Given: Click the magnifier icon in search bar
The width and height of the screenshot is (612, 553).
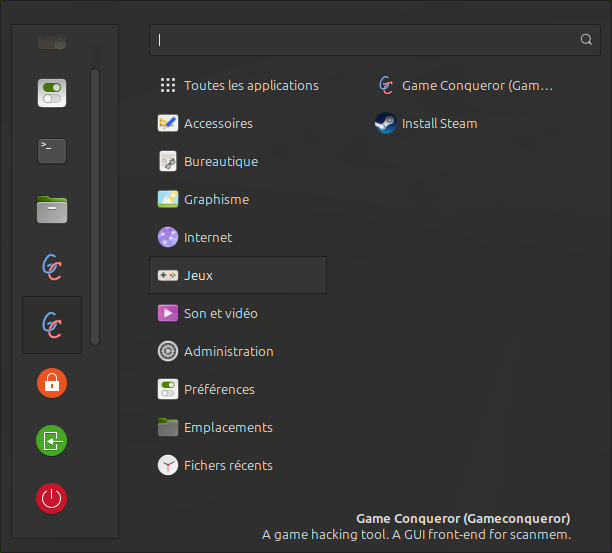Looking at the screenshot, I should pyautogui.click(x=586, y=40).
